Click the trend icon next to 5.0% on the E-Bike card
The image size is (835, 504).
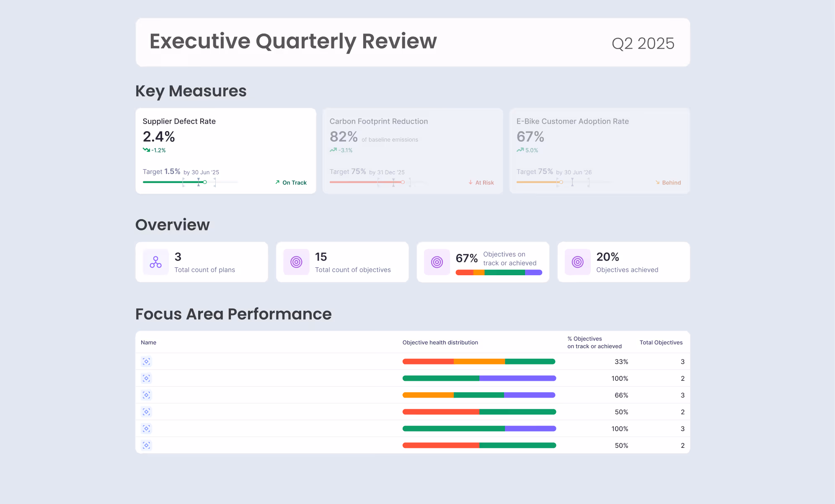point(520,150)
